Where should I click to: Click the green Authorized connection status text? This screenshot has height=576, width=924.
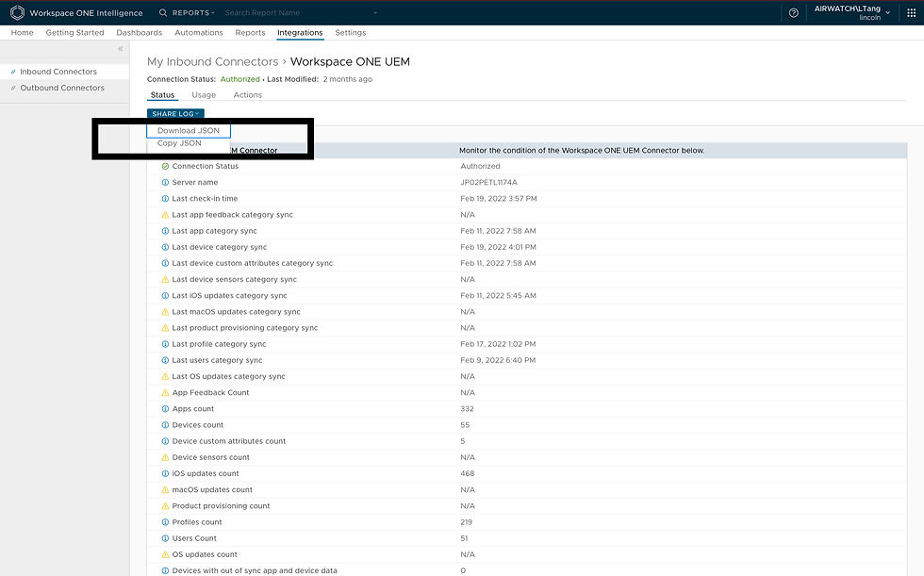(239, 79)
